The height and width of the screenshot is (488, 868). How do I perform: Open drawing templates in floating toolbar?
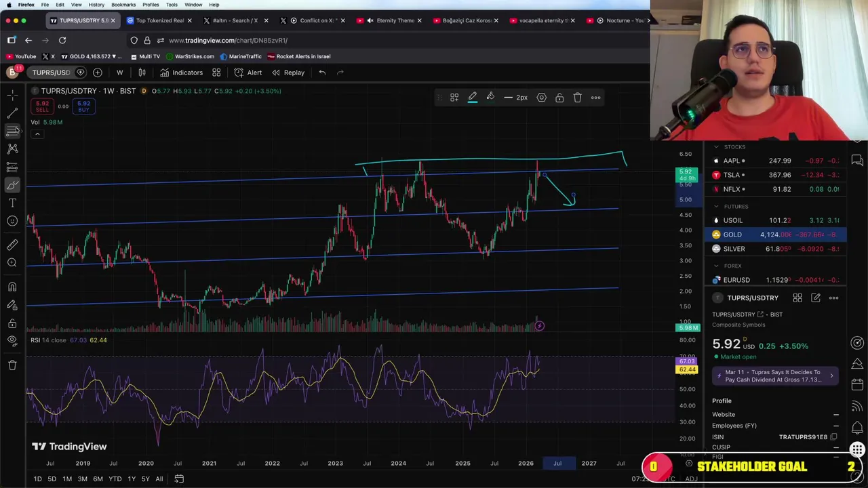(454, 98)
